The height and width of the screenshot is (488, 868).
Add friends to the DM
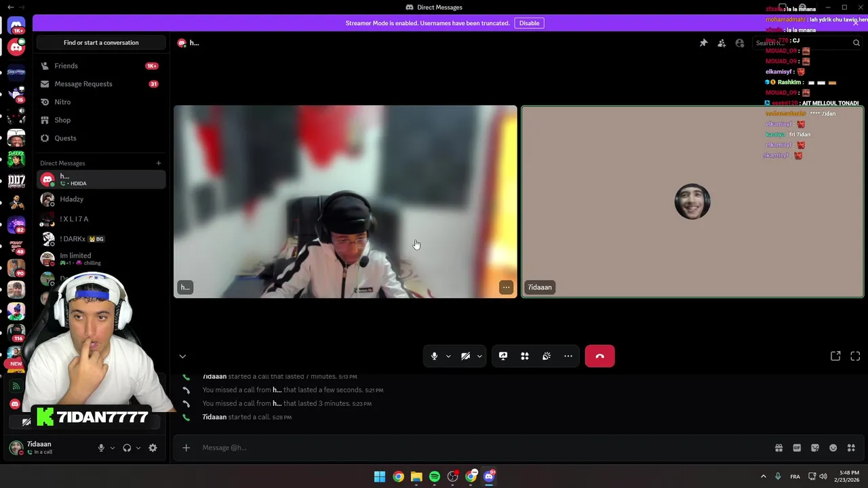[x=722, y=43]
